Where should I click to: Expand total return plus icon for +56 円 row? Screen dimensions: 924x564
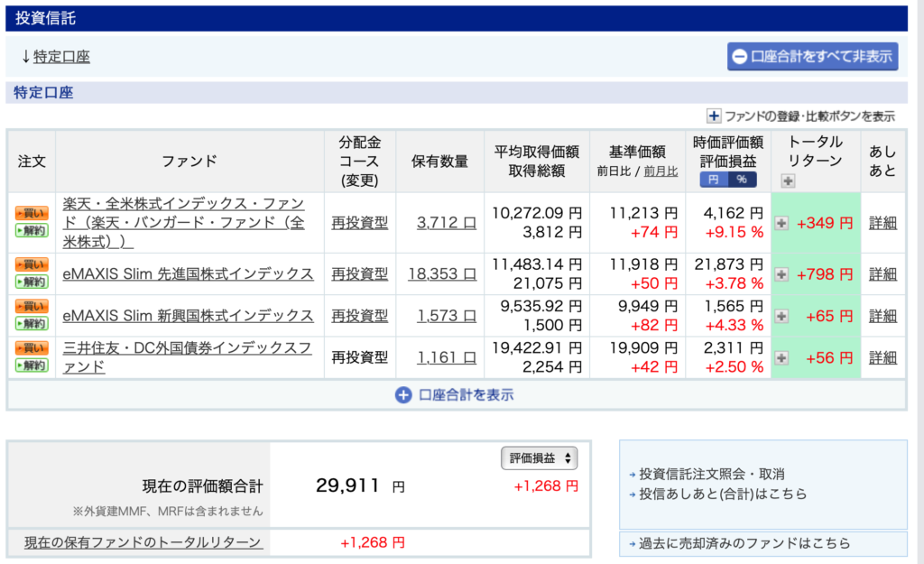click(x=781, y=358)
